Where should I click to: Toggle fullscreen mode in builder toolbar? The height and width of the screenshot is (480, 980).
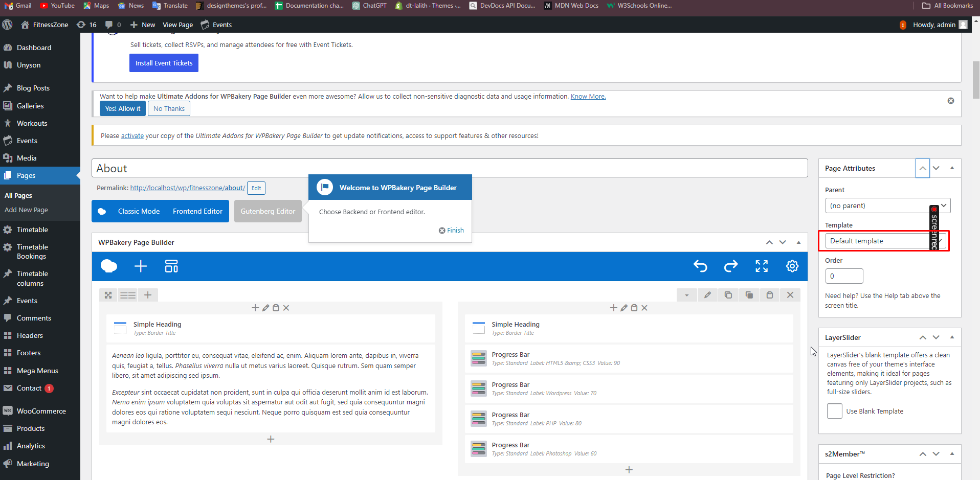[762, 266]
